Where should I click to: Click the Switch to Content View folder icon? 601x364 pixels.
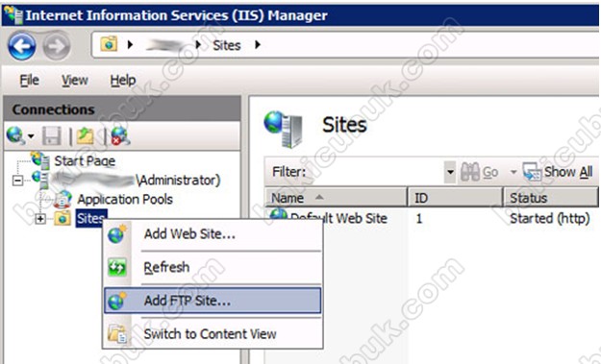(117, 333)
